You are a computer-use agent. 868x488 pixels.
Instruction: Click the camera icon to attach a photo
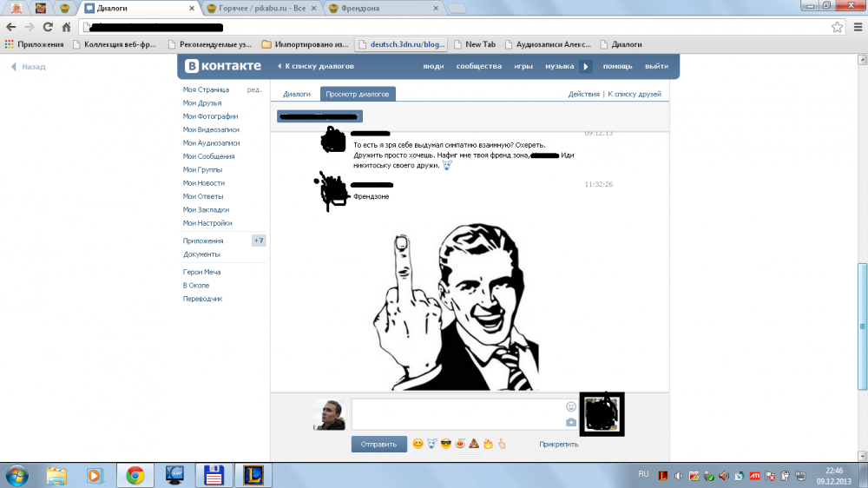click(571, 422)
